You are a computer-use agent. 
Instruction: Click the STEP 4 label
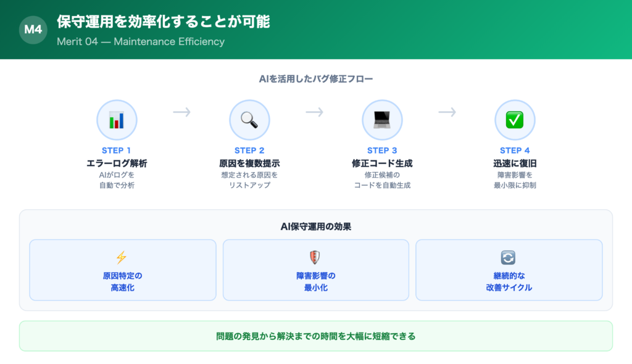click(x=515, y=151)
